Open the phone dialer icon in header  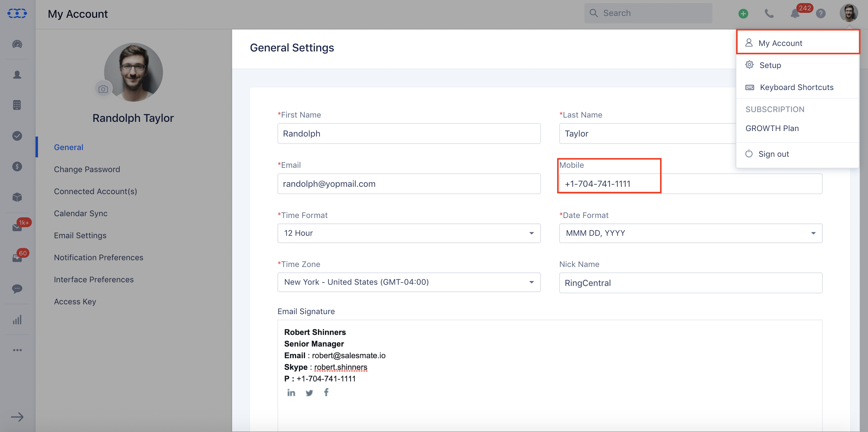[769, 14]
